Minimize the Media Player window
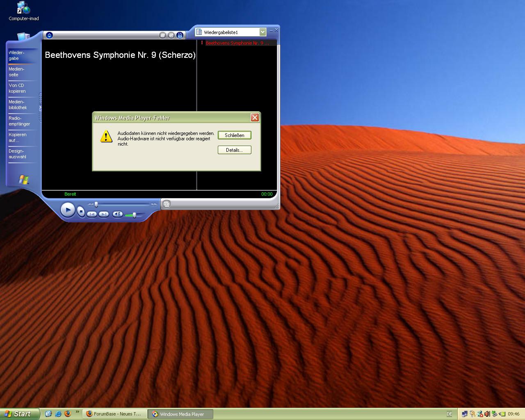Image resolution: width=525 pixels, height=420 pixels. point(271,30)
